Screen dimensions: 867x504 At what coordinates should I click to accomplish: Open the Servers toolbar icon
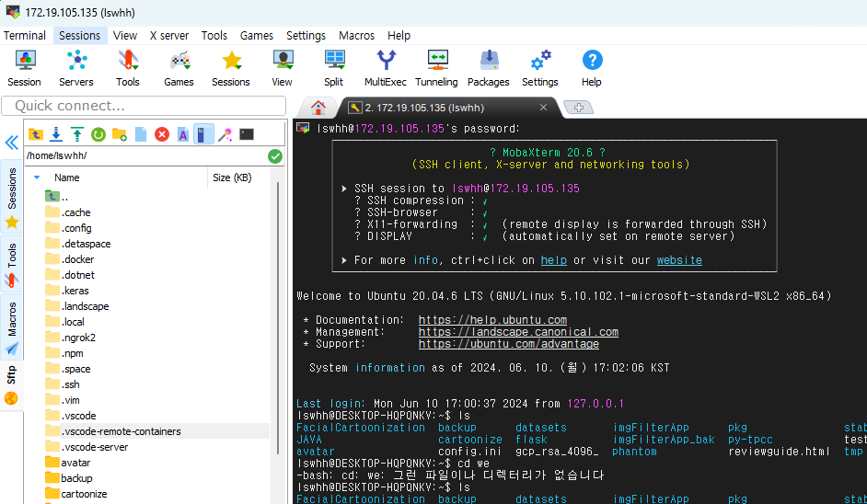(x=76, y=68)
